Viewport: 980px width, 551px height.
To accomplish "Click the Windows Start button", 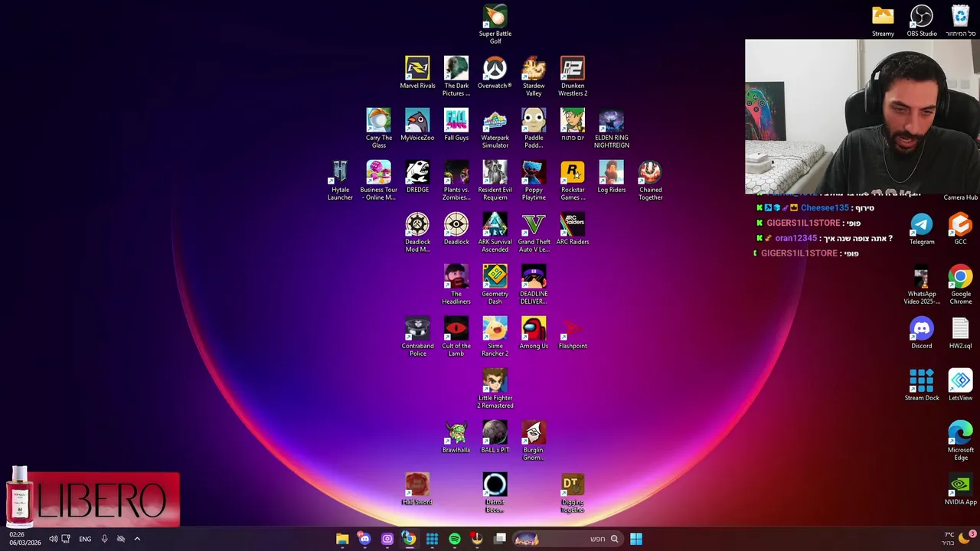I will pyautogui.click(x=635, y=539).
